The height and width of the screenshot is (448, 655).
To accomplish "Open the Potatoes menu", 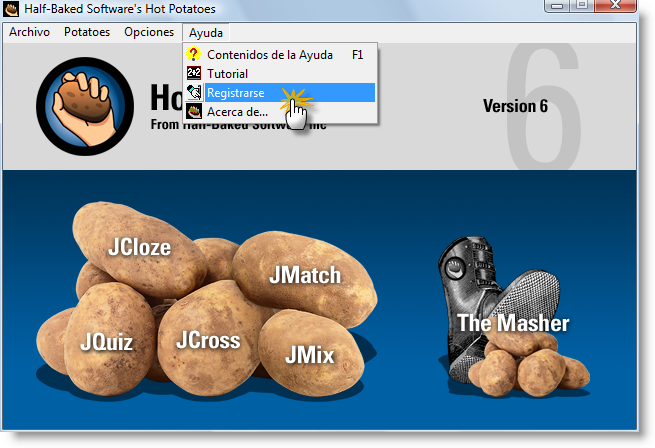I will [87, 32].
